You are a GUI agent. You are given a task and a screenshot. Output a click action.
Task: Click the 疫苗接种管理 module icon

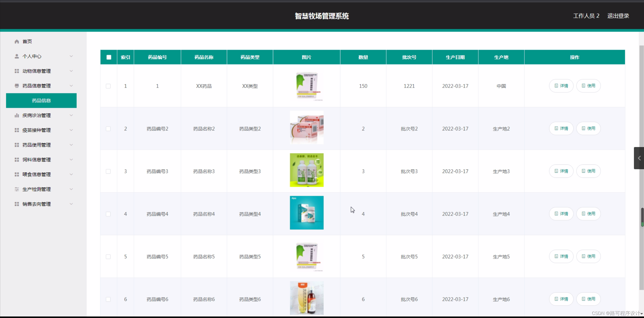(17, 130)
